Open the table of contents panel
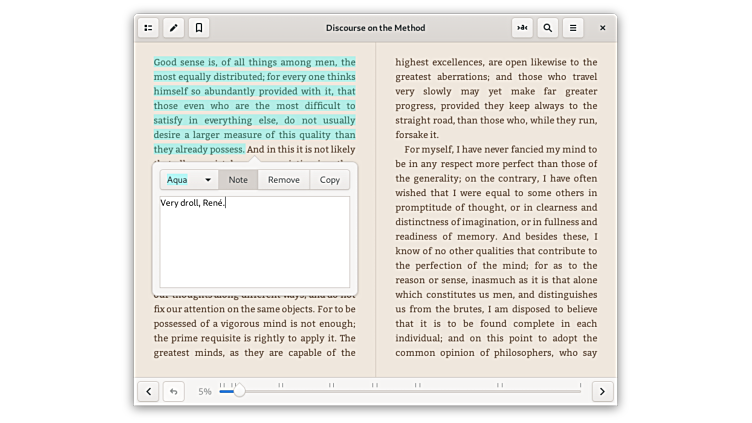 tap(148, 28)
